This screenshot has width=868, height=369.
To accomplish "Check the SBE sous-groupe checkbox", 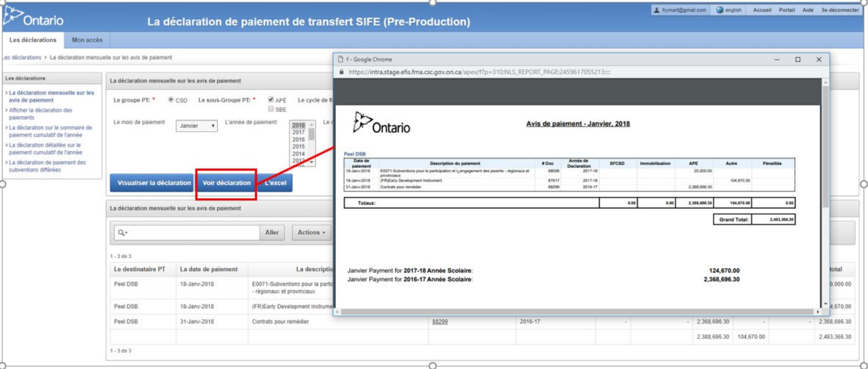I will 271,109.
